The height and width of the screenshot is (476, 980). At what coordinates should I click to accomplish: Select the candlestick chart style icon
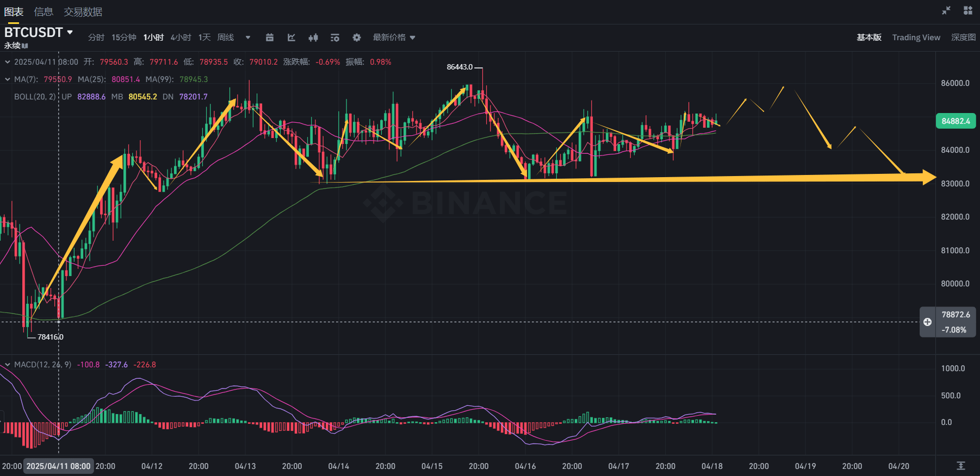(x=313, y=37)
